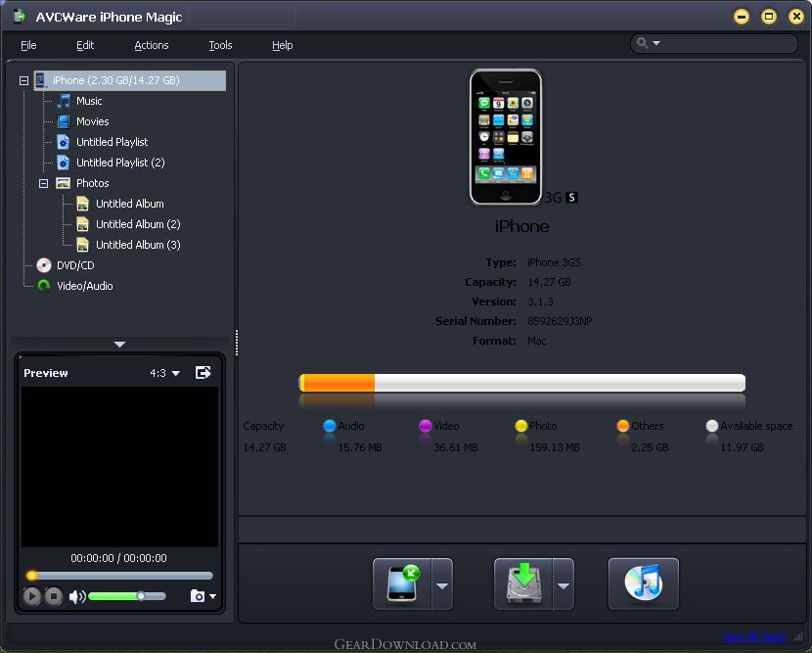This screenshot has height=653, width=812.
Task: Select the Movies film icon in tree
Action: (x=64, y=121)
